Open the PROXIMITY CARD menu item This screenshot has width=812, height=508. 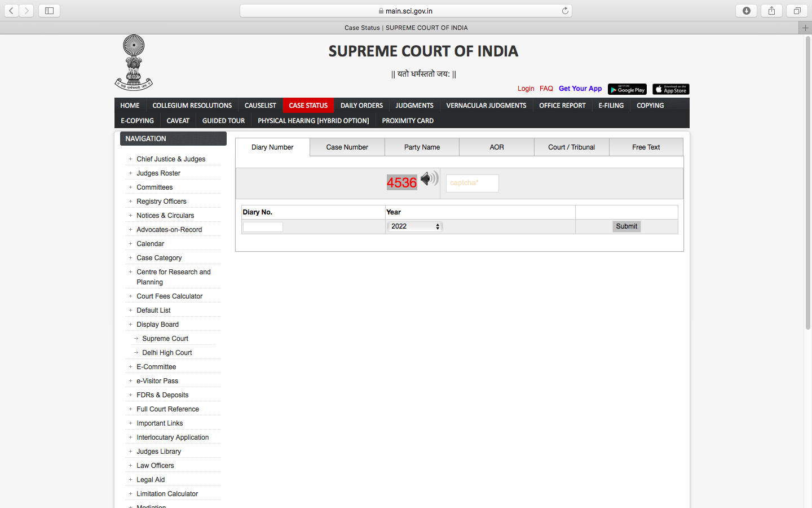[x=408, y=121]
